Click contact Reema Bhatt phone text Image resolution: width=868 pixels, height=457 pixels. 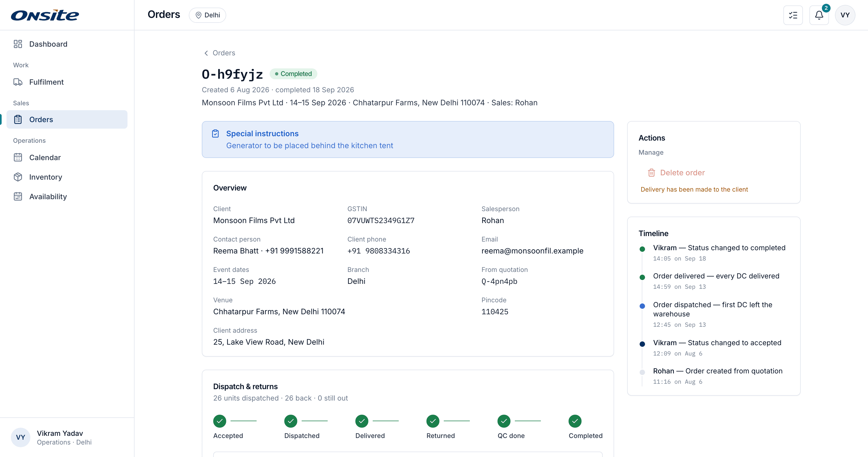[268, 251]
